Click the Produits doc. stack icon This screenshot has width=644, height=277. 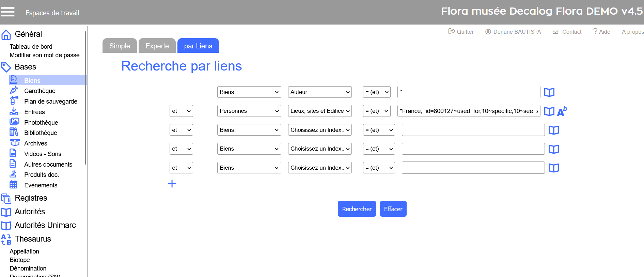[13, 174]
